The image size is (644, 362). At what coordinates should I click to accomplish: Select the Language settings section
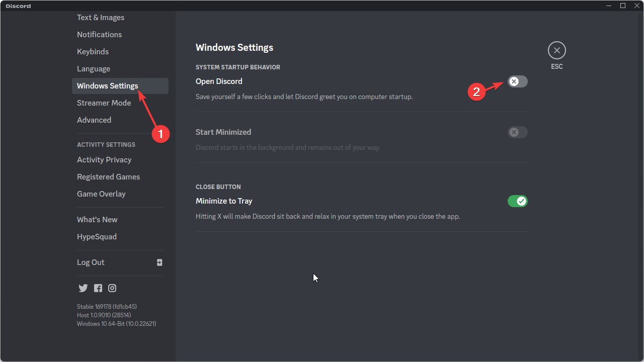94,68
